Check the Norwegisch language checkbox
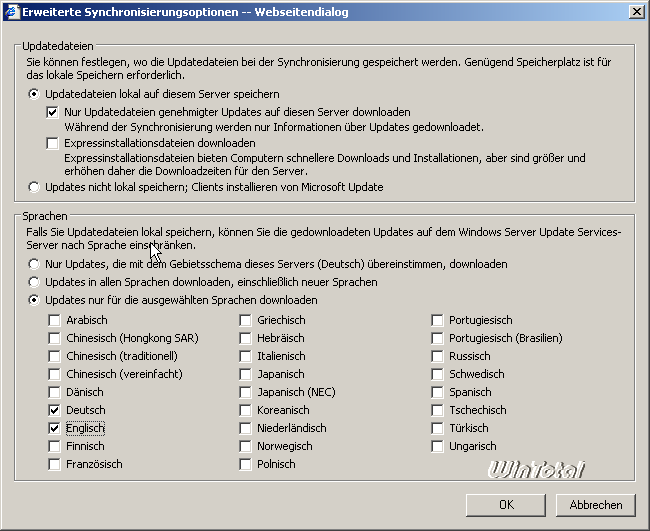Viewport: 650px width, 531px height. pos(245,446)
